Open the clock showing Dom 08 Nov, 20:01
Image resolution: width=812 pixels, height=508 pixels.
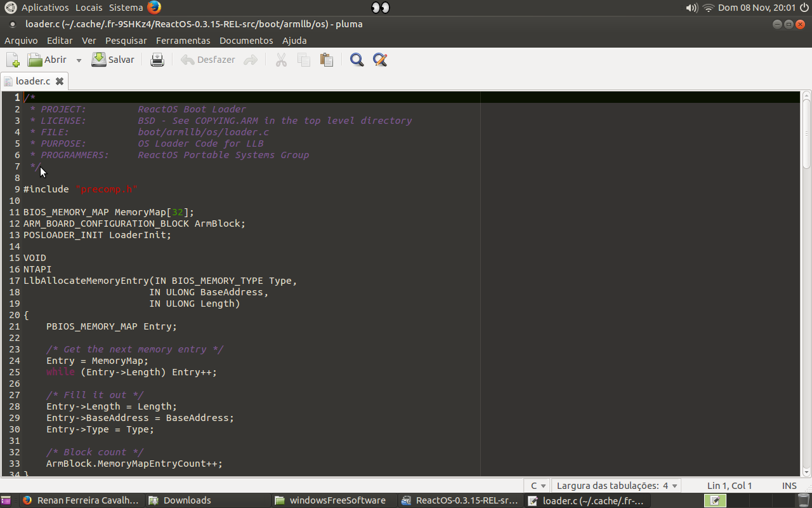(757, 8)
